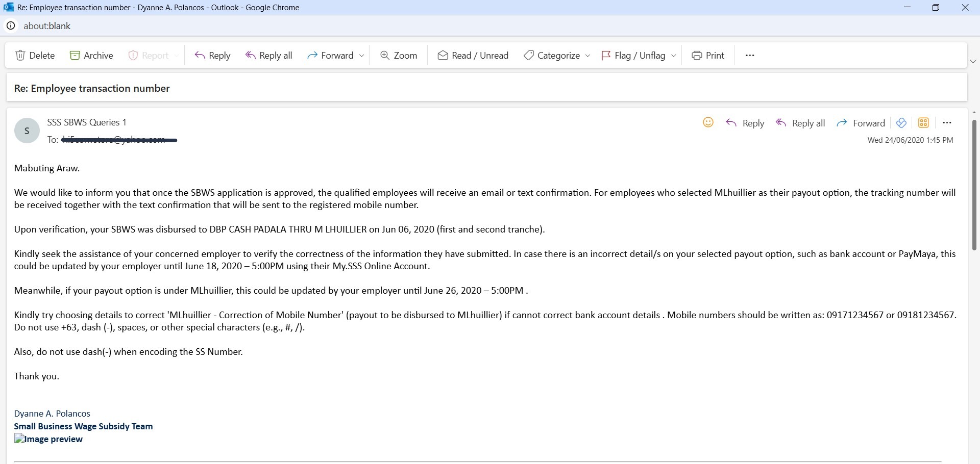Click Forward in the message header
980x464 pixels.
pyautogui.click(x=861, y=123)
